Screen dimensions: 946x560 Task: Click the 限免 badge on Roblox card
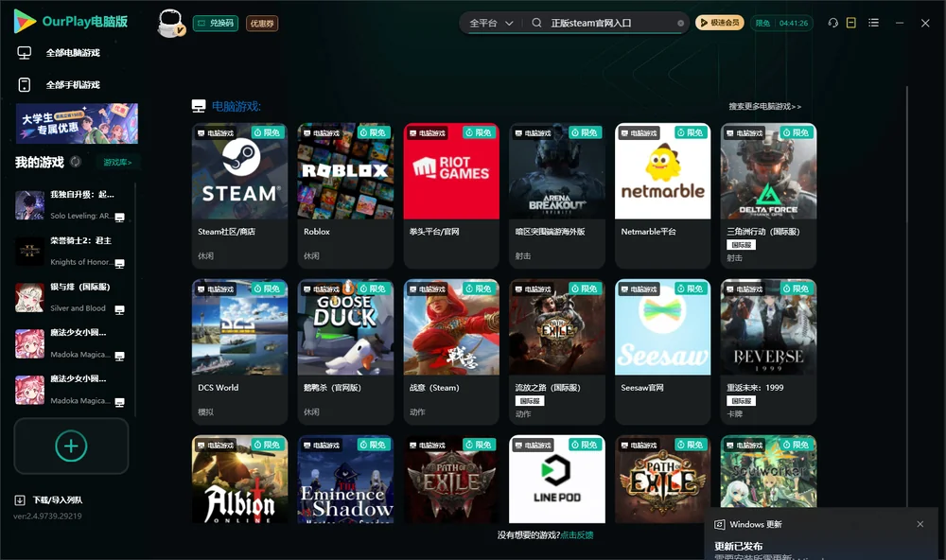click(x=374, y=132)
